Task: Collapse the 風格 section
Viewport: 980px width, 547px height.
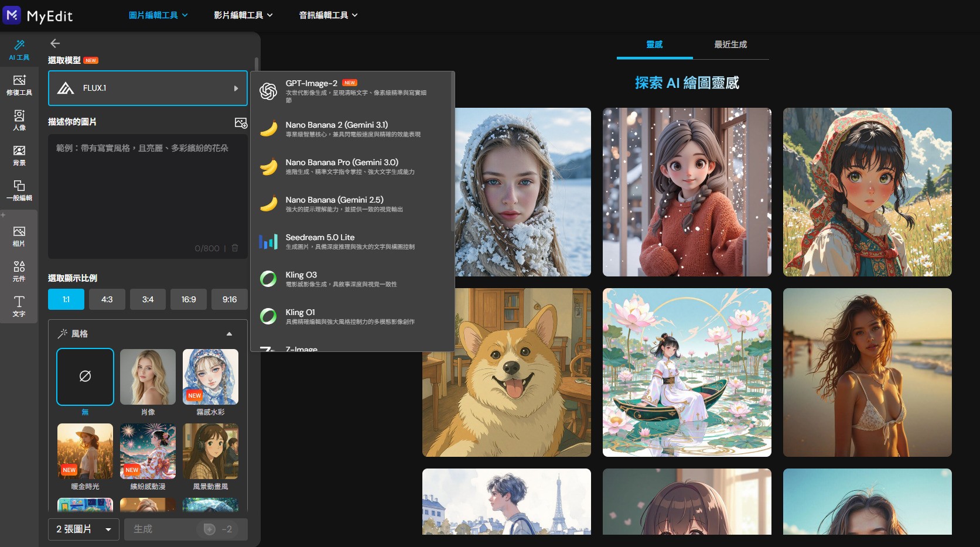Action: pos(229,334)
